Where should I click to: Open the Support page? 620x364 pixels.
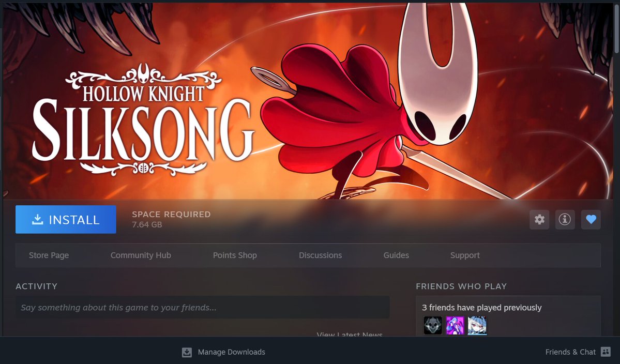[x=465, y=255]
